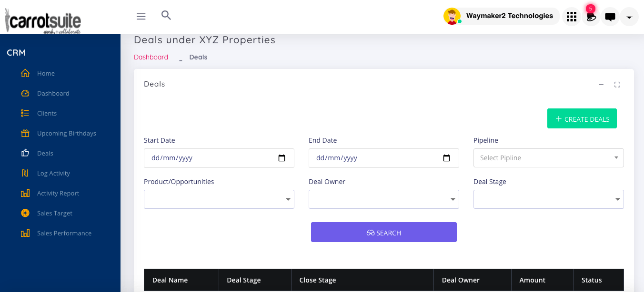Open the search magnifier in the top bar
644x292 pixels.
point(166,15)
